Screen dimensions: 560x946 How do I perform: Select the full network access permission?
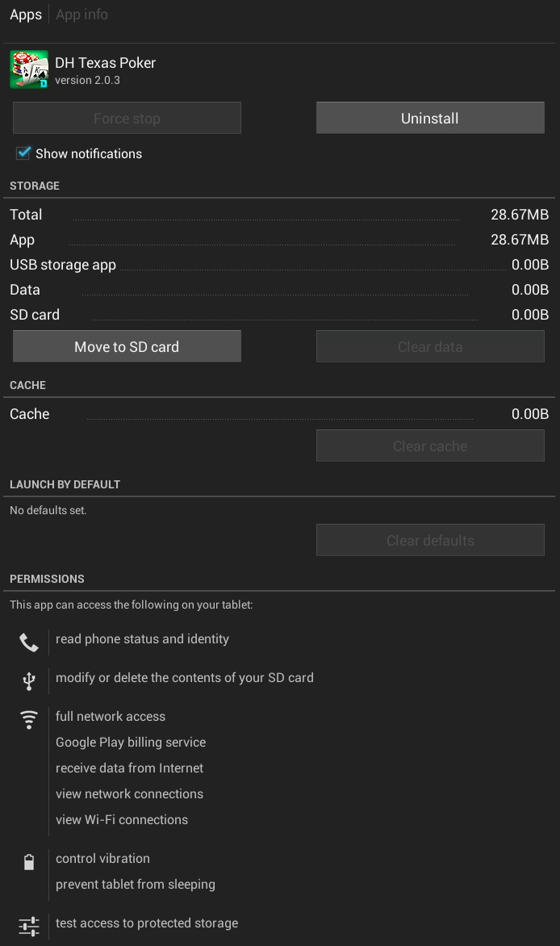pyautogui.click(x=111, y=717)
